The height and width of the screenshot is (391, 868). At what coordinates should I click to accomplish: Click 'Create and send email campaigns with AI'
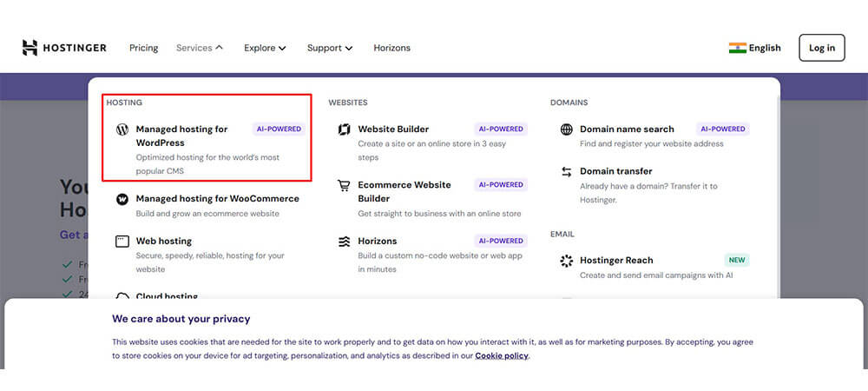656,275
